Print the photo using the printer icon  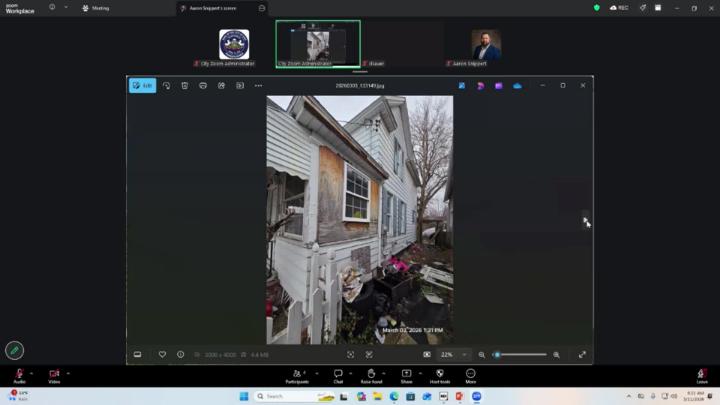click(x=203, y=86)
